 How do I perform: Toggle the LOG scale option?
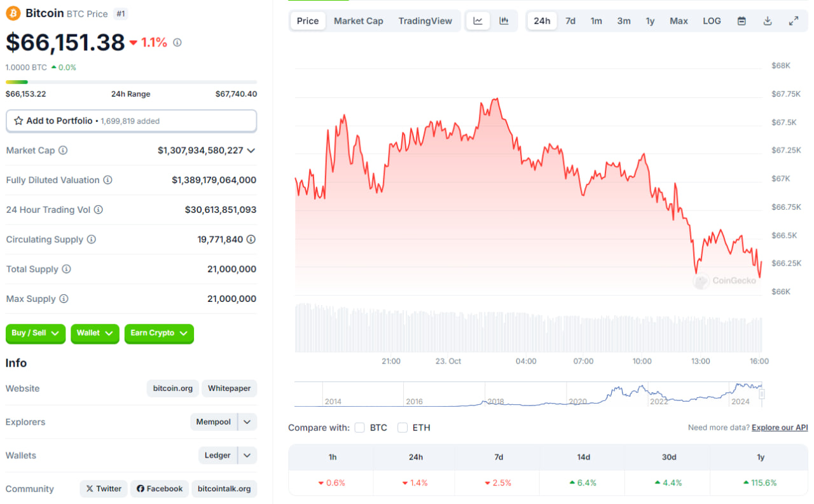point(712,21)
